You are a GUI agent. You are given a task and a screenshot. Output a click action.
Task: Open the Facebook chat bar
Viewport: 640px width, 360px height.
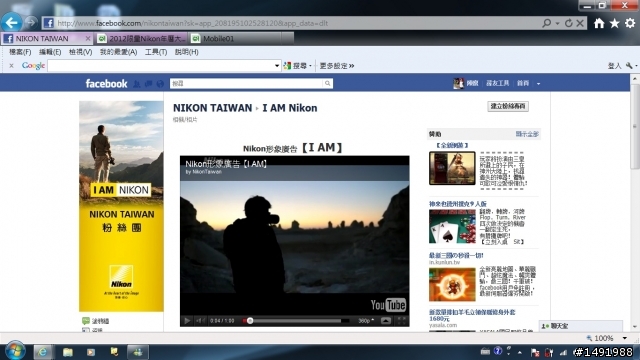coord(580,326)
